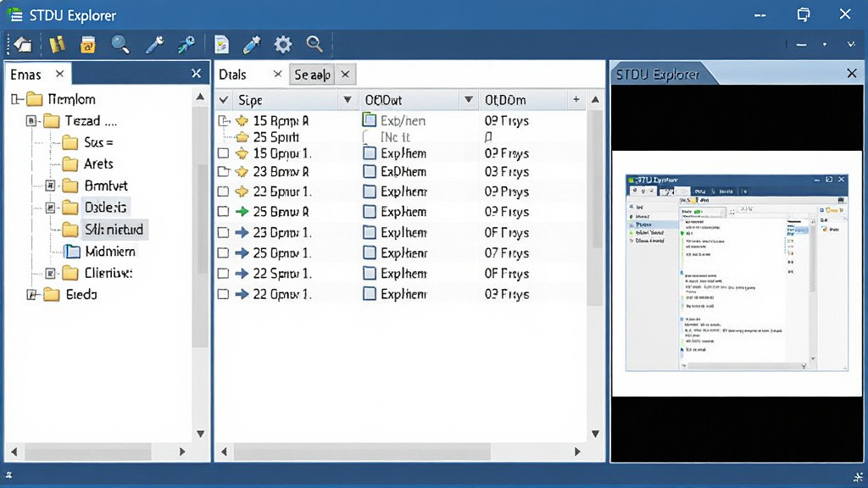
Task: Click the Sus = folder icon
Action: (70, 142)
